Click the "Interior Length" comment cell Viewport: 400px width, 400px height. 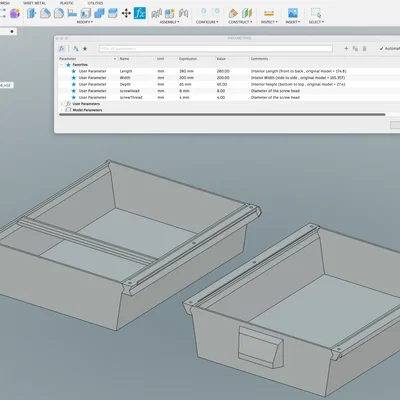pyautogui.click(x=299, y=71)
